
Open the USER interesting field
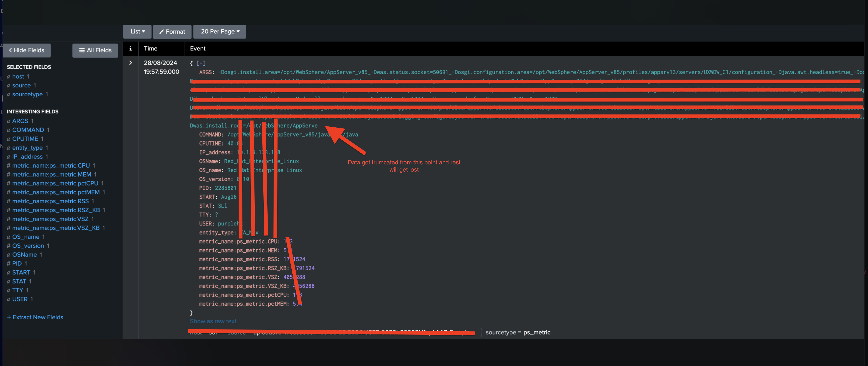coord(20,299)
